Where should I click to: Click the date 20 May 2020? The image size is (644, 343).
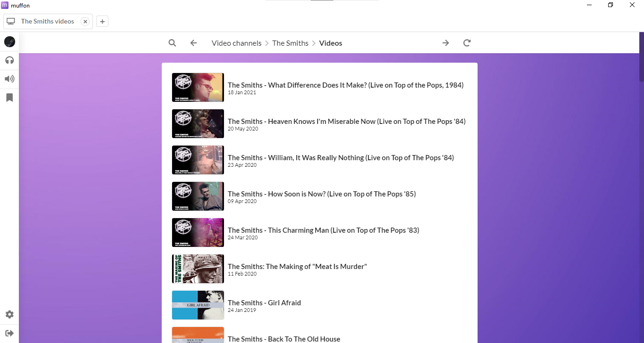click(243, 129)
